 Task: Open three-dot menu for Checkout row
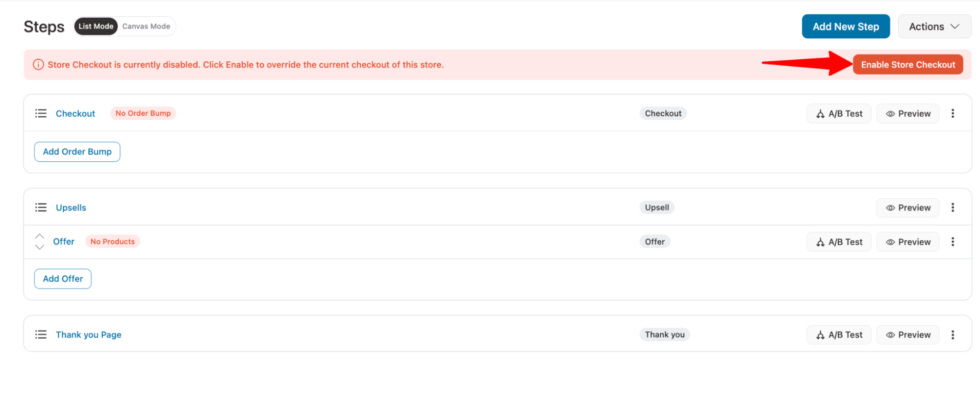tap(953, 113)
